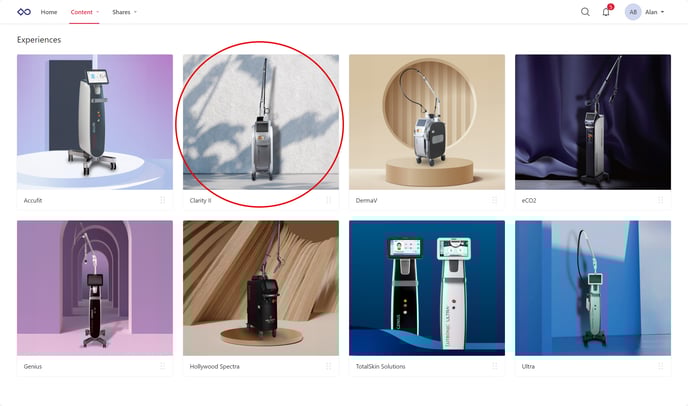Click the drag handle on DermaV card
This screenshot has height=406, width=688.
coord(494,200)
